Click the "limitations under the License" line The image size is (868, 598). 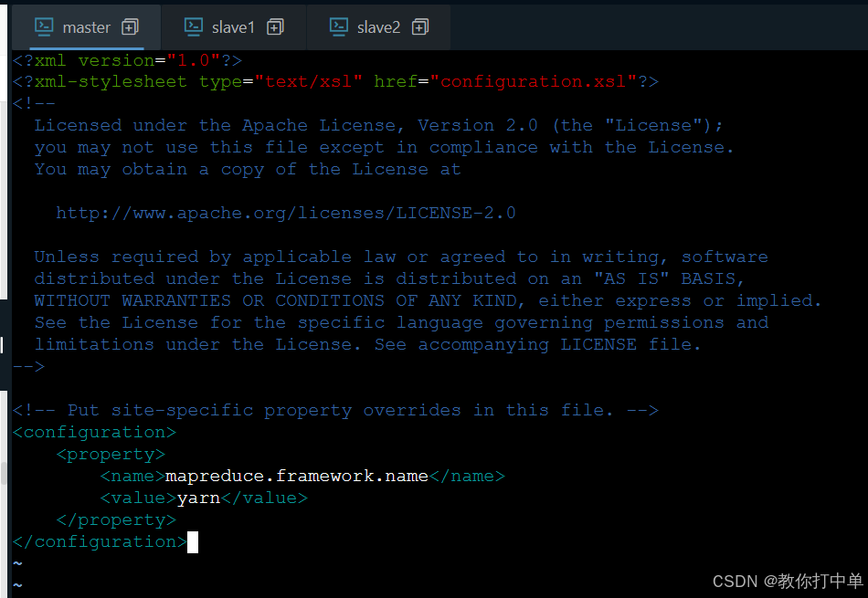click(x=368, y=344)
